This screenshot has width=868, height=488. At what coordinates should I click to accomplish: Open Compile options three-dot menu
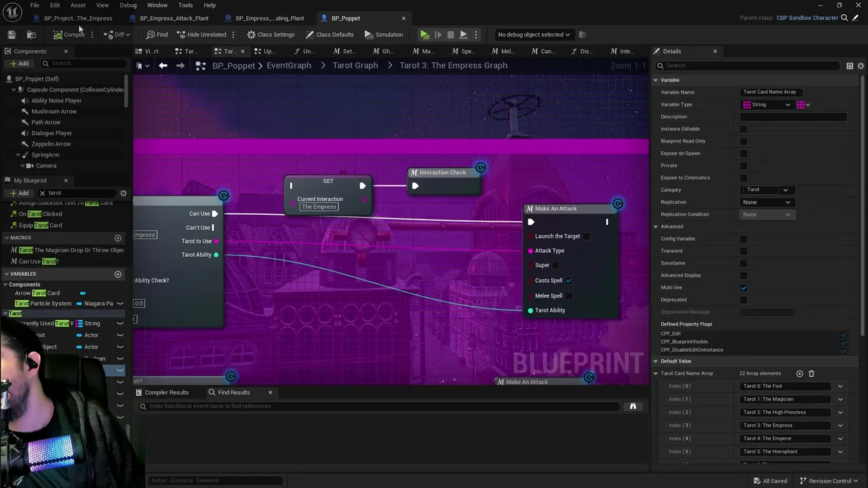pyautogui.click(x=92, y=35)
